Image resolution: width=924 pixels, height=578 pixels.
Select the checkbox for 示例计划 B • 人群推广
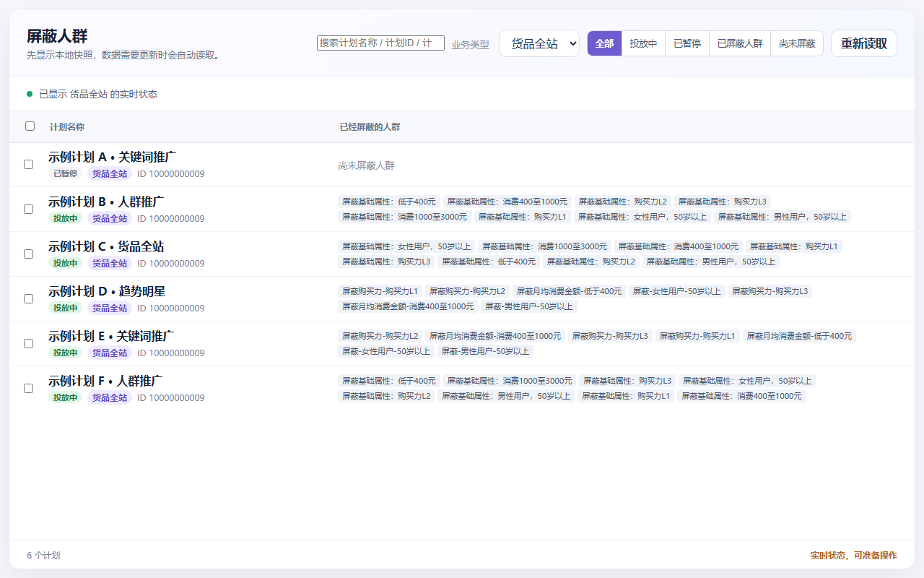pos(28,209)
